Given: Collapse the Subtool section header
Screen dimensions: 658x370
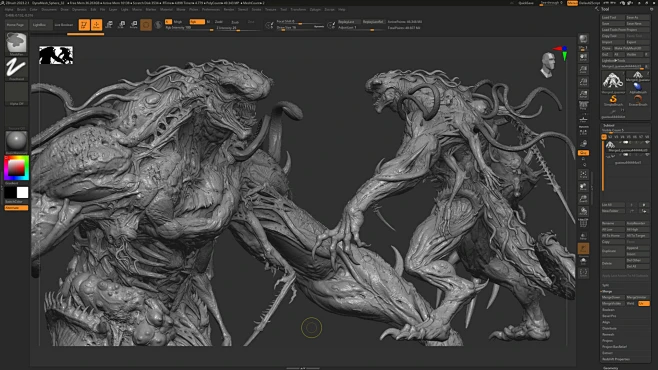Looking at the screenshot, I should click(608, 125).
